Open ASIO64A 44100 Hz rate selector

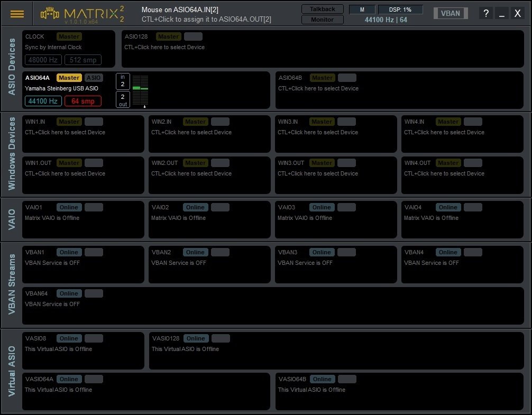(43, 101)
